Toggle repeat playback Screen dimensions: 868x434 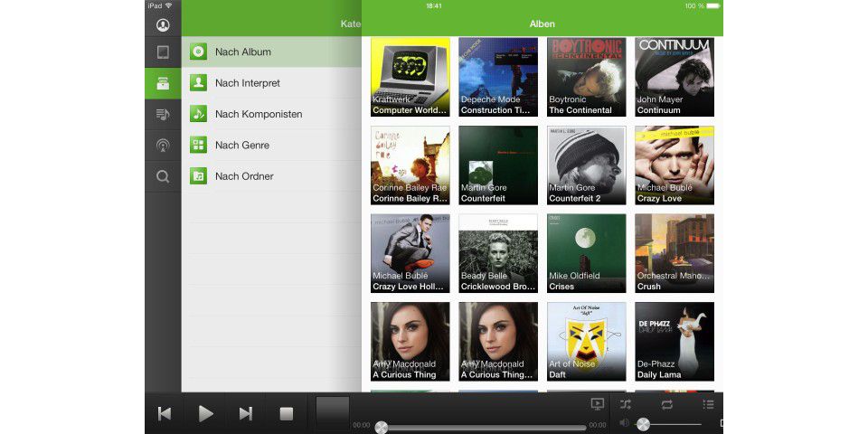pos(667,405)
